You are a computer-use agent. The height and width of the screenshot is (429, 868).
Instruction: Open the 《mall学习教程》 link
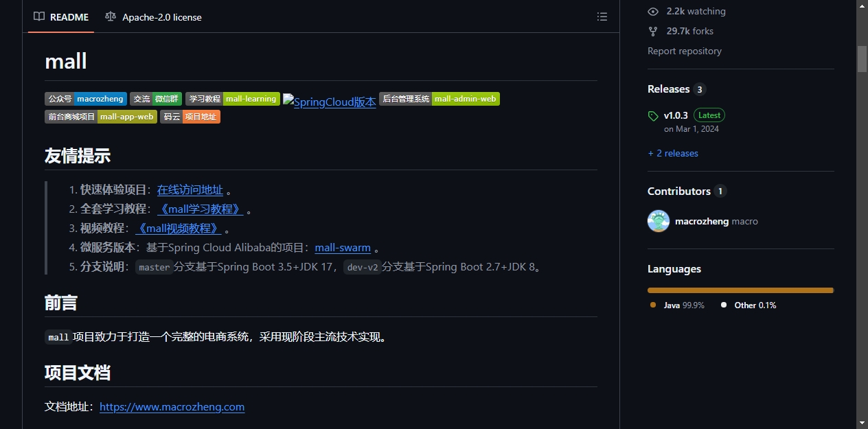(x=201, y=209)
